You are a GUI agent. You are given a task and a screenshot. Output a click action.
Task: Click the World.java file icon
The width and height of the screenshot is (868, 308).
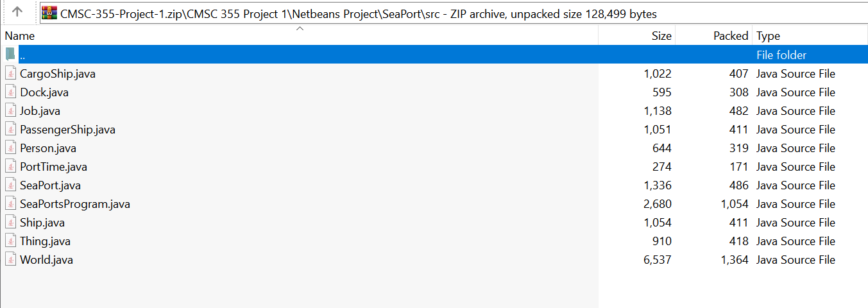point(10,259)
